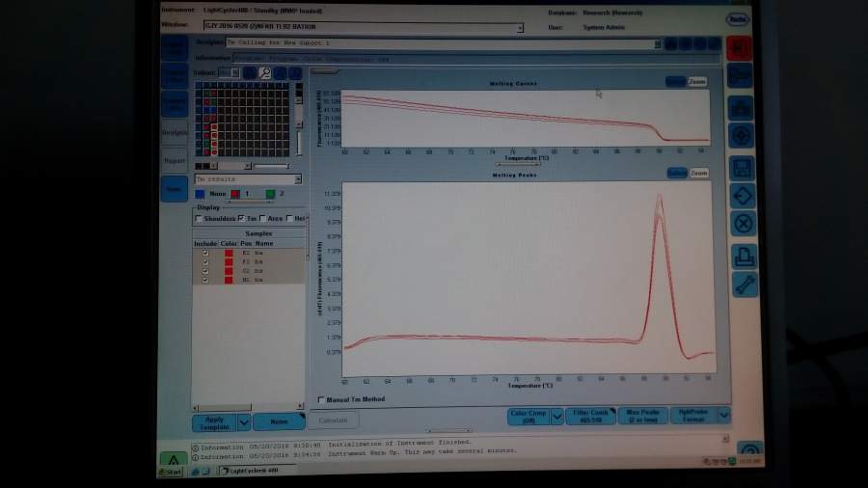Click the last blue icon right of magnifier
This screenshot has width=868, height=488.
pyautogui.click(x=295, y=73)
